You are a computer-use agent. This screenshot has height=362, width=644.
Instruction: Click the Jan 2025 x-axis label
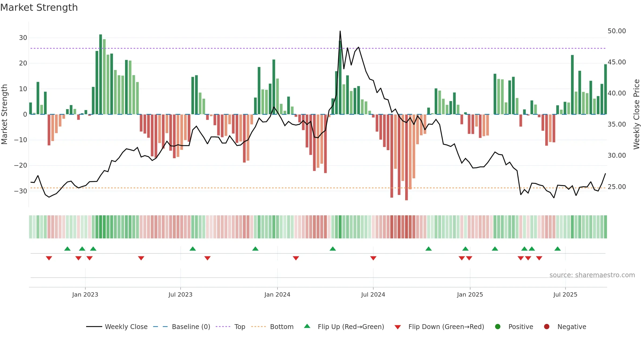[470, 294]
